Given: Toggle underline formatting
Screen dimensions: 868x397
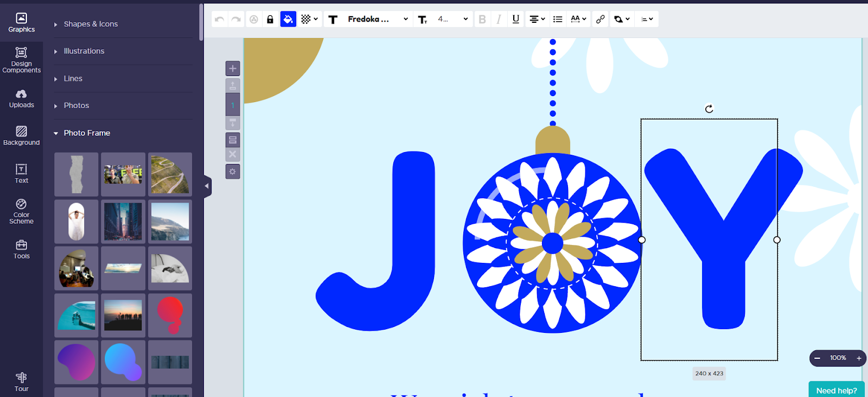Looking at the screenshot, I should click(516, 19).
